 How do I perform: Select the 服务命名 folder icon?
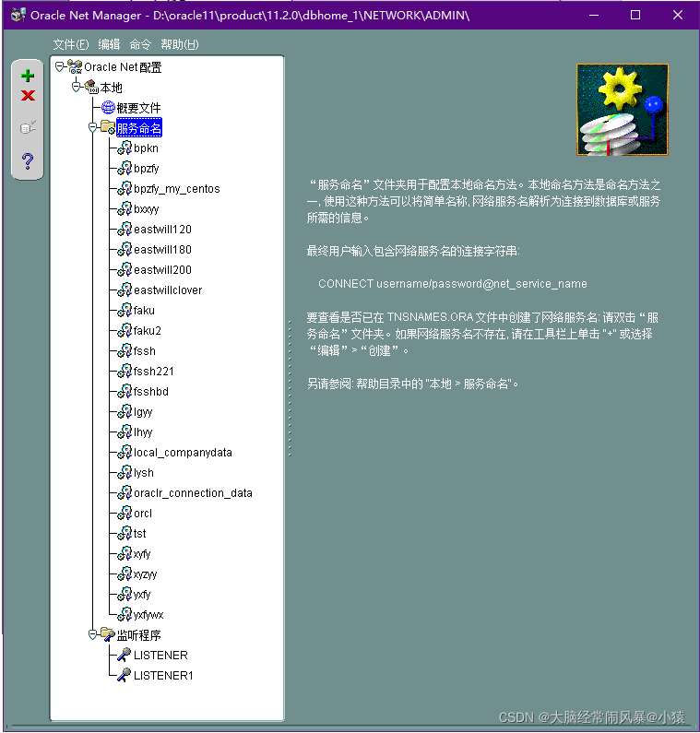(x=108, y=127)
